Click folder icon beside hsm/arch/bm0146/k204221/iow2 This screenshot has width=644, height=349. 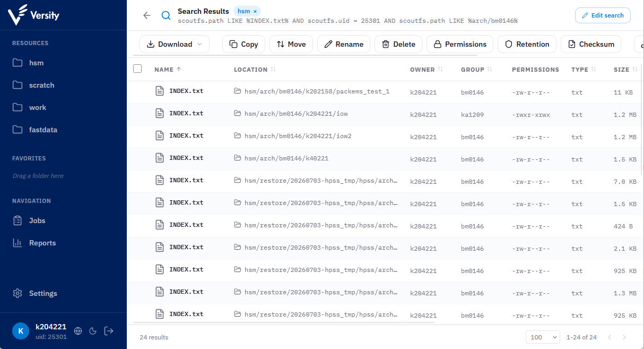coord(238,136)
